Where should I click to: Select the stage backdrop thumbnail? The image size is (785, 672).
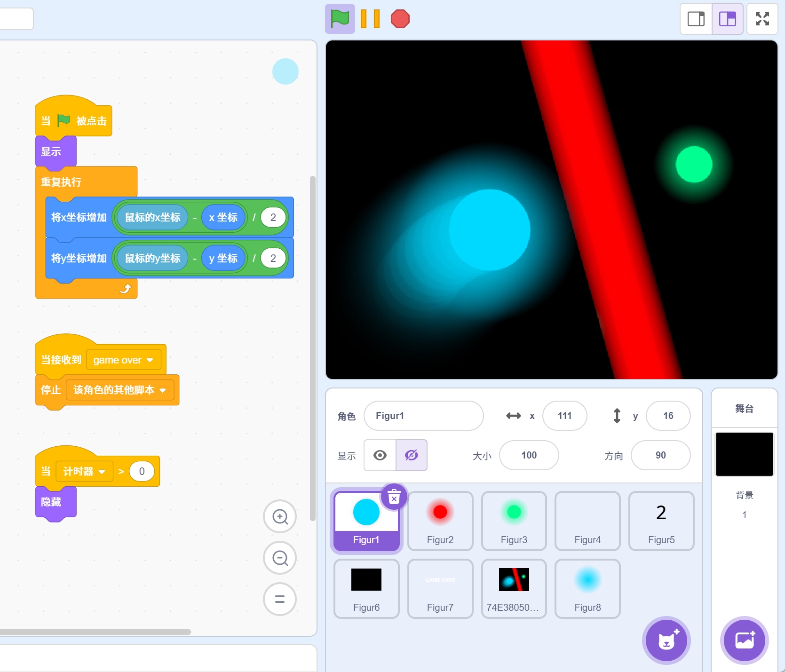[x=744, y=454]
